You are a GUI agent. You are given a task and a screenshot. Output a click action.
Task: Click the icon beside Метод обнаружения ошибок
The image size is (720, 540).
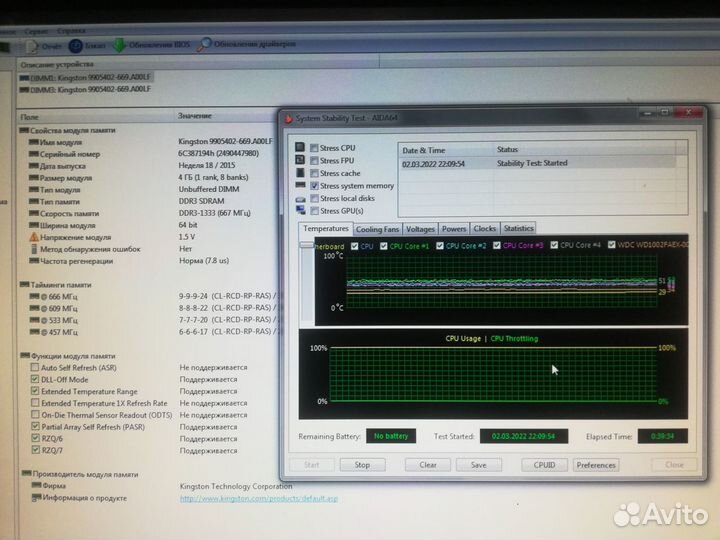click(x=34, y=249)
